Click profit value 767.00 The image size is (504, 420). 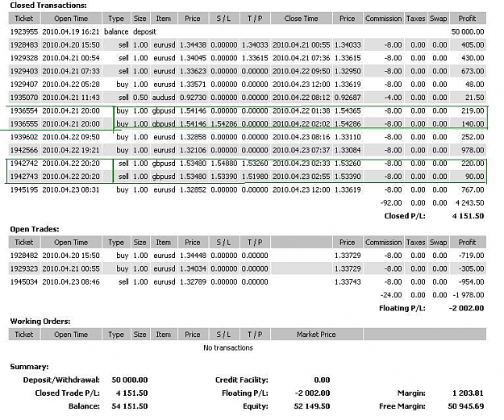(x=473, y=189)
